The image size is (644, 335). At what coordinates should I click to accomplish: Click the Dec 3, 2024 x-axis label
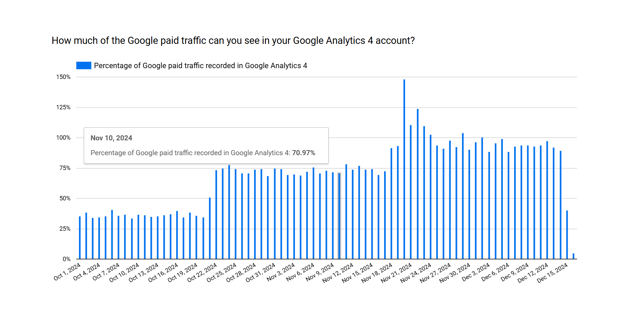pos(476,273)
